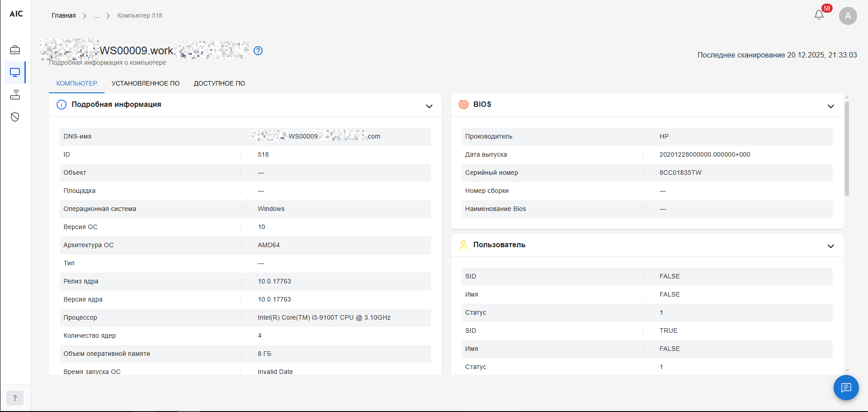Switch to the УСТАНОВЛЕННОЕ ПО tab
Image resolution: width=868 pixels, height=412 pixels.
click(145, 83)
